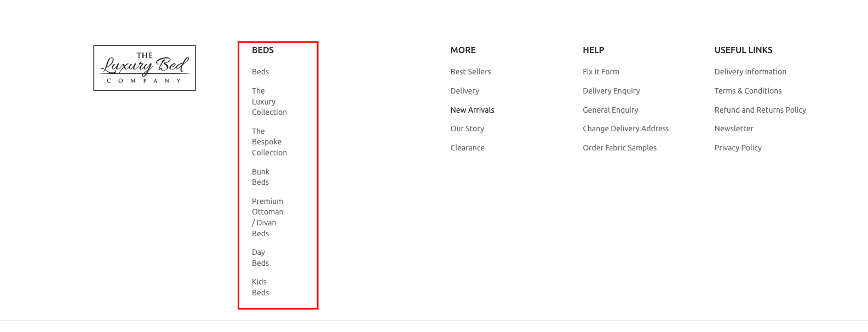868x332 pixels.
Task: Open the Our Story page
Action: coord(467,129)
